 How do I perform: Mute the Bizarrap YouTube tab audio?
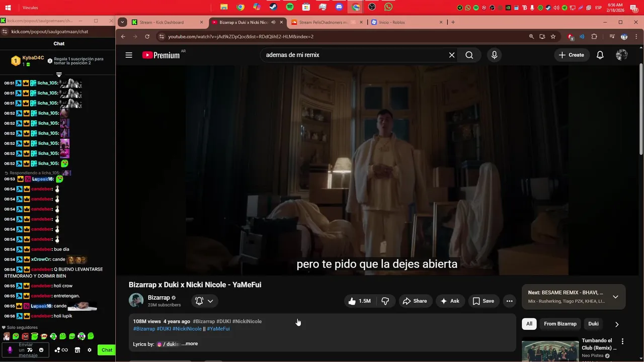273,22
